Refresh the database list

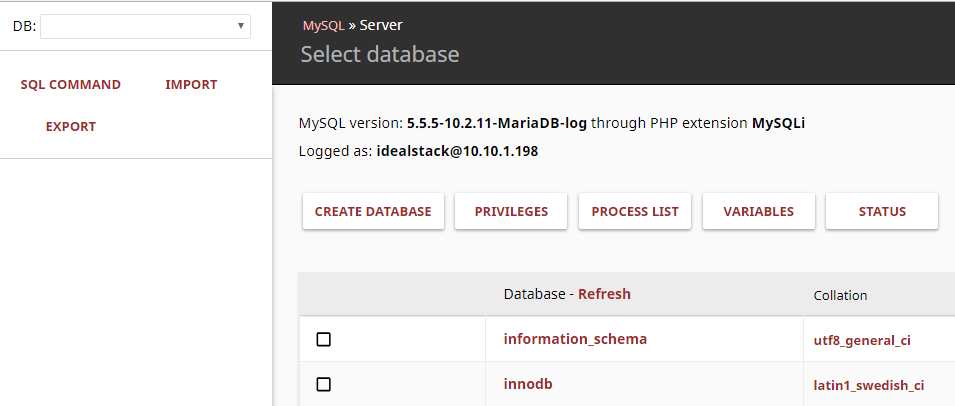pos(604,294)
